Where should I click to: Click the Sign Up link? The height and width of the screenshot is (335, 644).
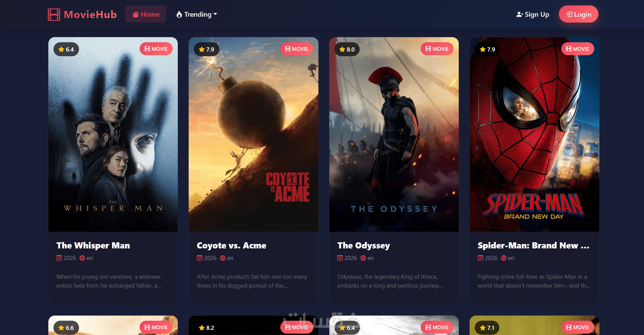pyautogui.click(x=533, y=14)
